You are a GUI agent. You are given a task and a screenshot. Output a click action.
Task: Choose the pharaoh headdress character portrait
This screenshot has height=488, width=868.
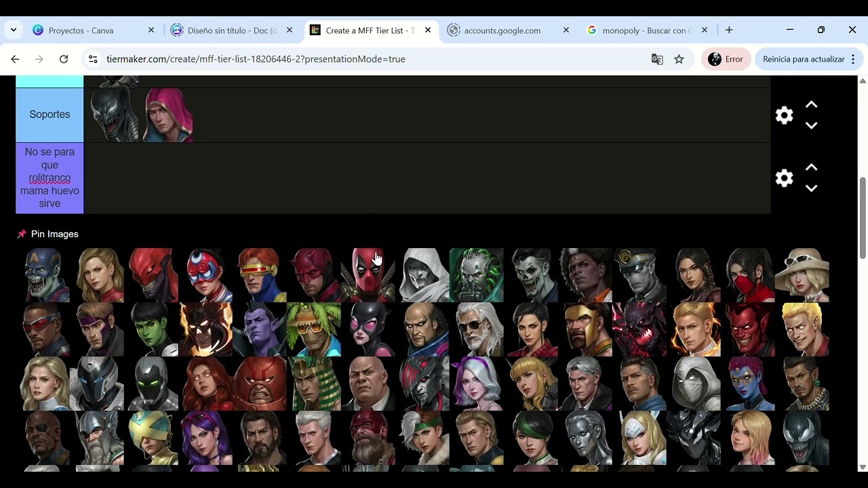coord(315,384)
